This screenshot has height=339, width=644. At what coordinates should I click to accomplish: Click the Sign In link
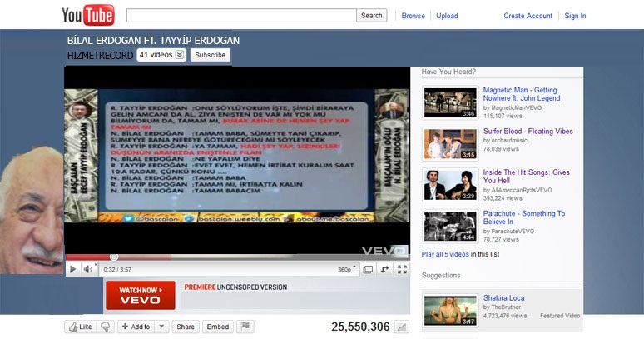[x=575, y=16]
